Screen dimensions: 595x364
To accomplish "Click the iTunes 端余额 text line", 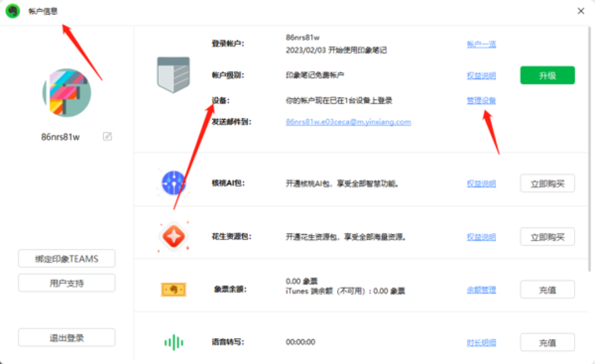I will click(345, 291).
